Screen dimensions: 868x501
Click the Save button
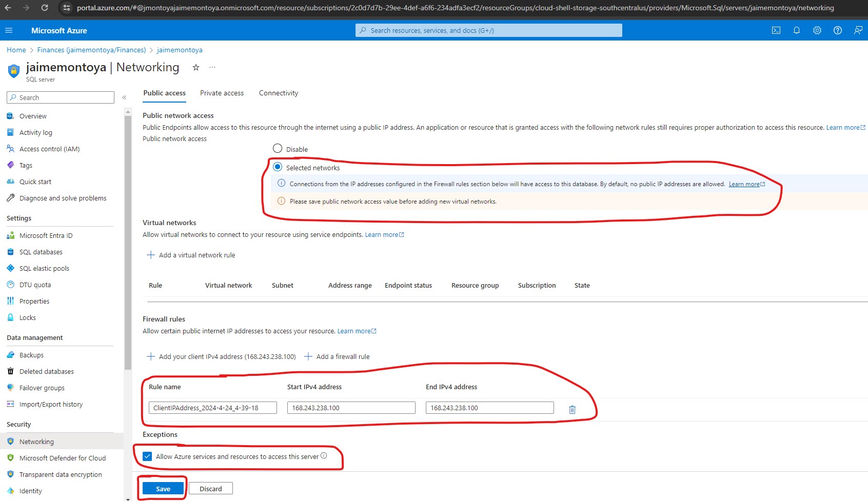click(x=163, y=489)
